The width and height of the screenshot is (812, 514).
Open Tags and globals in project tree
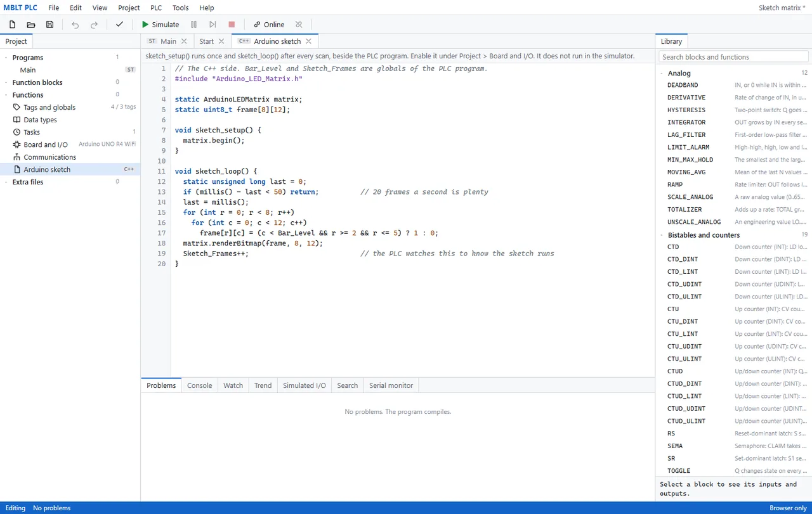click(70, 107)
